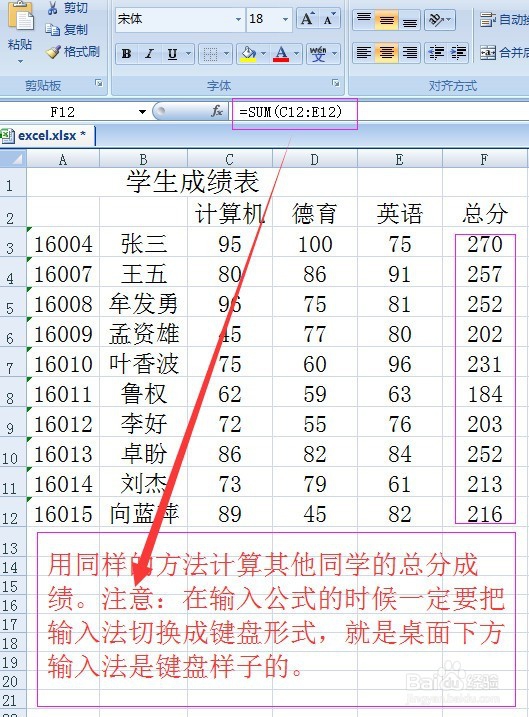Image resolution: width=529 pixels, height=717 pixels.
Task: Click the student ID cell 16012
Action: (63, 424)
